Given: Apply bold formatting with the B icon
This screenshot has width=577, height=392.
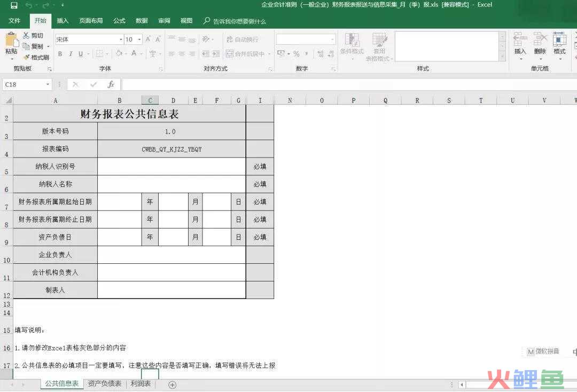Looking at the screenshot, I should [60, 53].
